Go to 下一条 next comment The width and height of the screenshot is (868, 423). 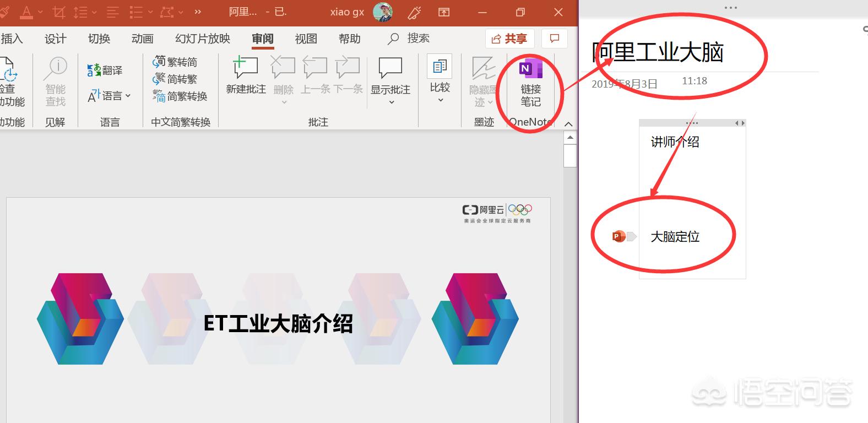348,75
